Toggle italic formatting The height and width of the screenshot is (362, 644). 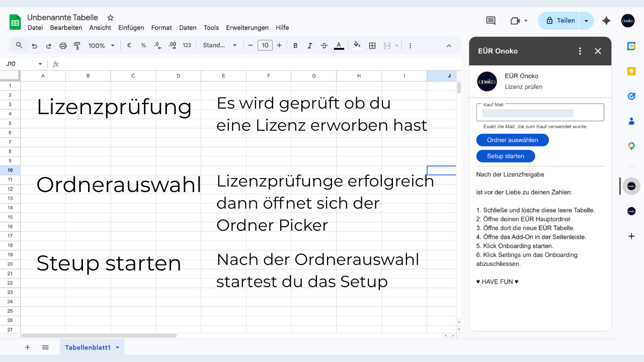(310, 45)
